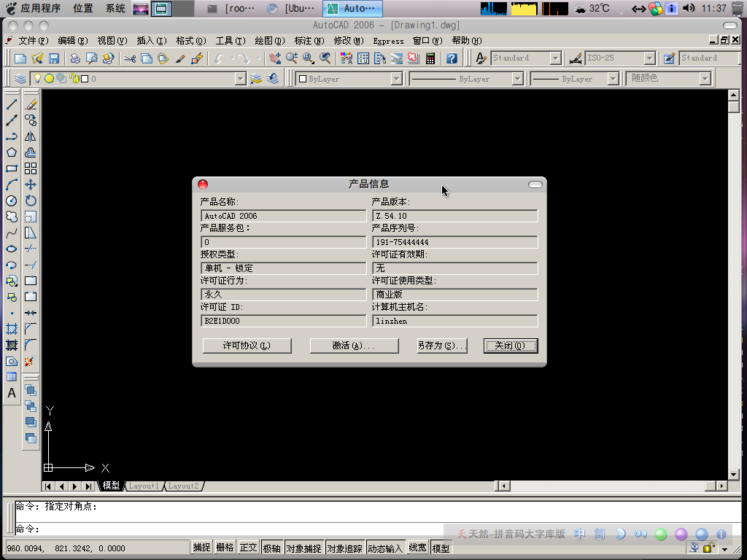Click the 许可协议(L) button

(247, 346)
